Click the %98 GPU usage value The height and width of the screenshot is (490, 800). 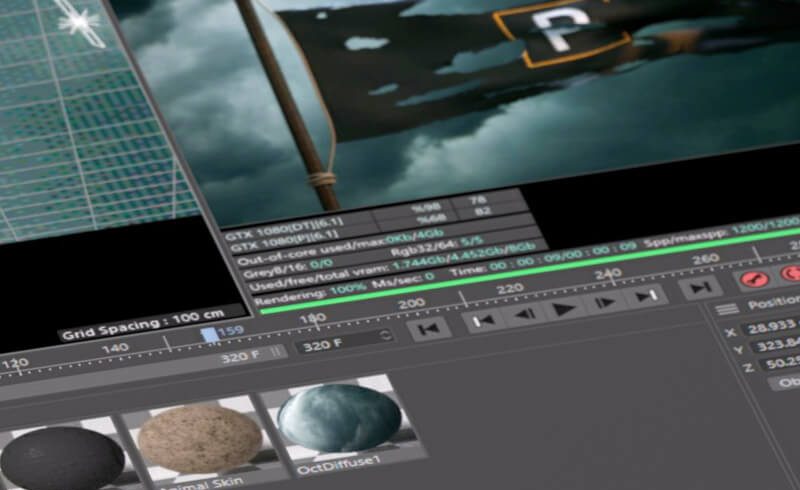click(x=426, y=208)
